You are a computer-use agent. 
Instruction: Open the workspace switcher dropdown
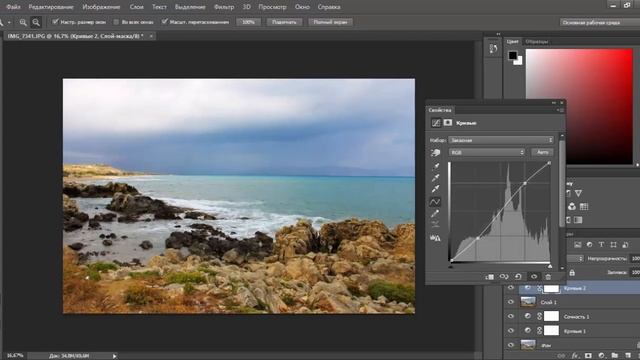(600, 22)
